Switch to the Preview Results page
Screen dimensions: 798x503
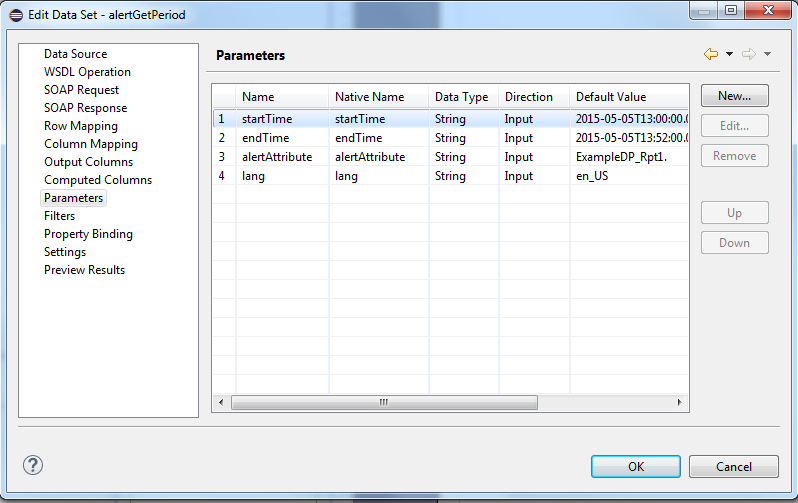click(x=84, y=270)
